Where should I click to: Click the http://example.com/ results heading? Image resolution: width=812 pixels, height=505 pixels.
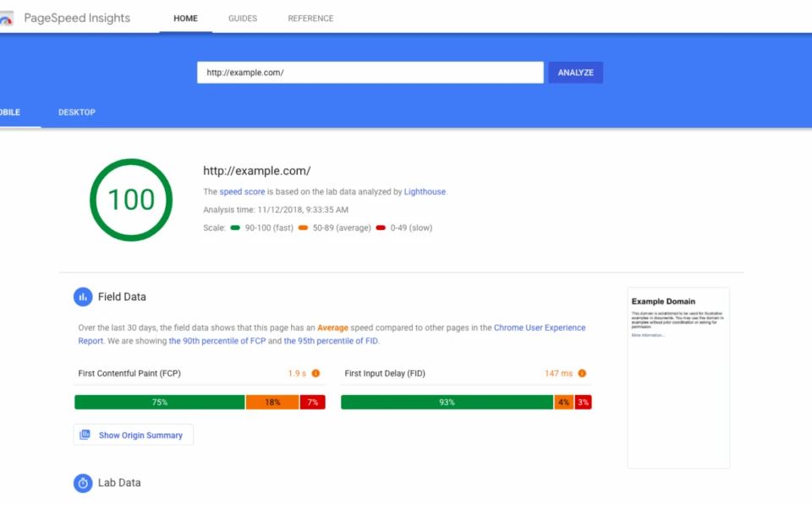[x=257, y=171]
